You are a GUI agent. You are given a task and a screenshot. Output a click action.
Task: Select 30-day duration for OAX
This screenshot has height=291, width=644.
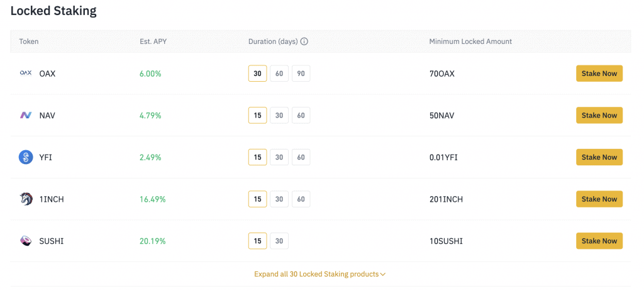257,74
